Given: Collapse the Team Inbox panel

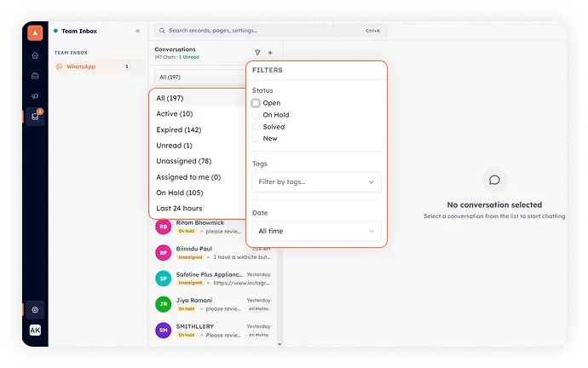Looking at the screenshot, I should click(x=137, y=31).
